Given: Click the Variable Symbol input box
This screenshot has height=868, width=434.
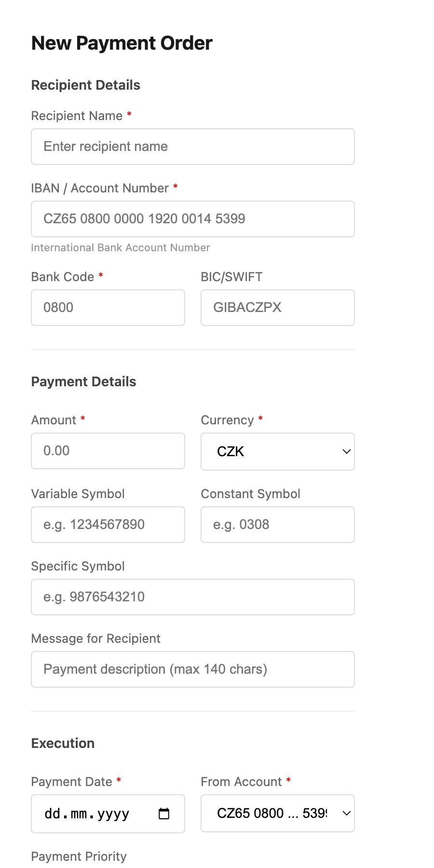Looking at the screenshot, I should click(x=108, y=525).
